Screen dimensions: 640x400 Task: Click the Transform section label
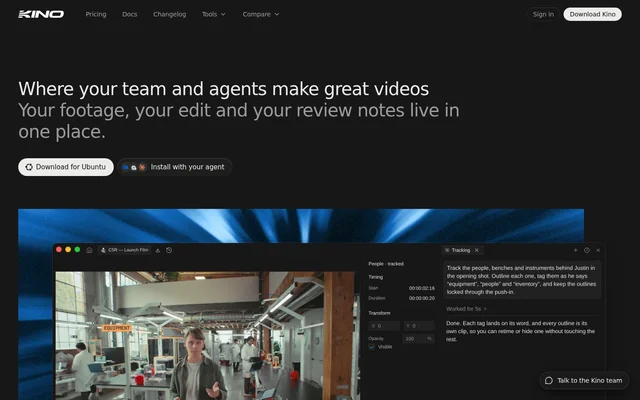[379, 313]
